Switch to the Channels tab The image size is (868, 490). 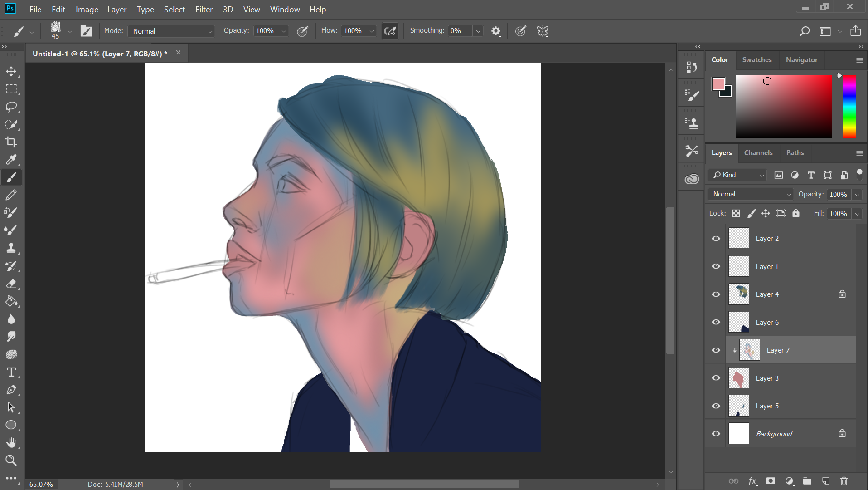click(x=758, y=153)
